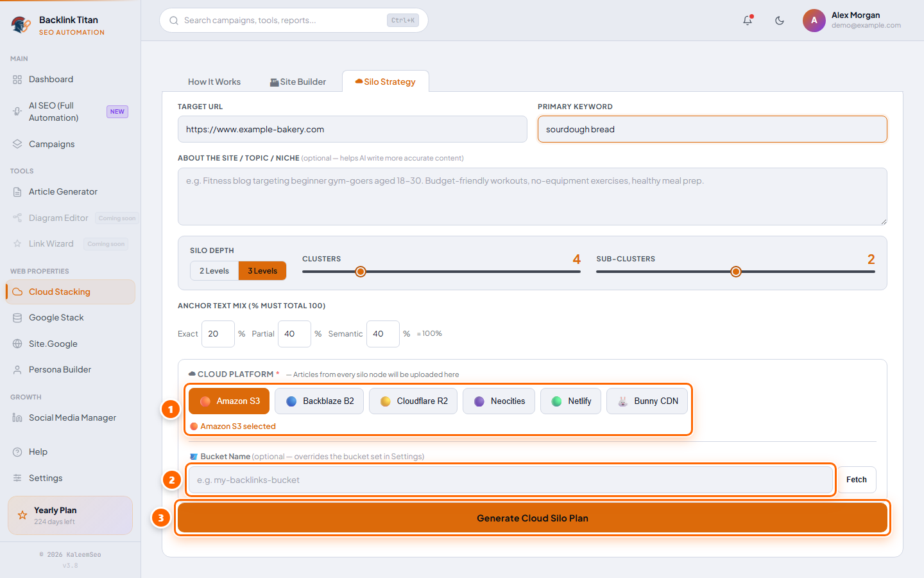
Task: Click the Persona Builder person icon
Action: [17, 370]
